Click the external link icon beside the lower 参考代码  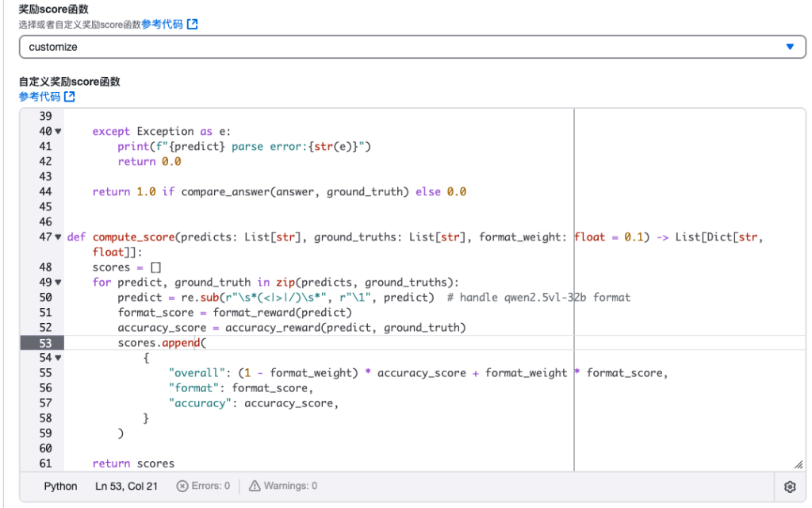pos(70,96)
